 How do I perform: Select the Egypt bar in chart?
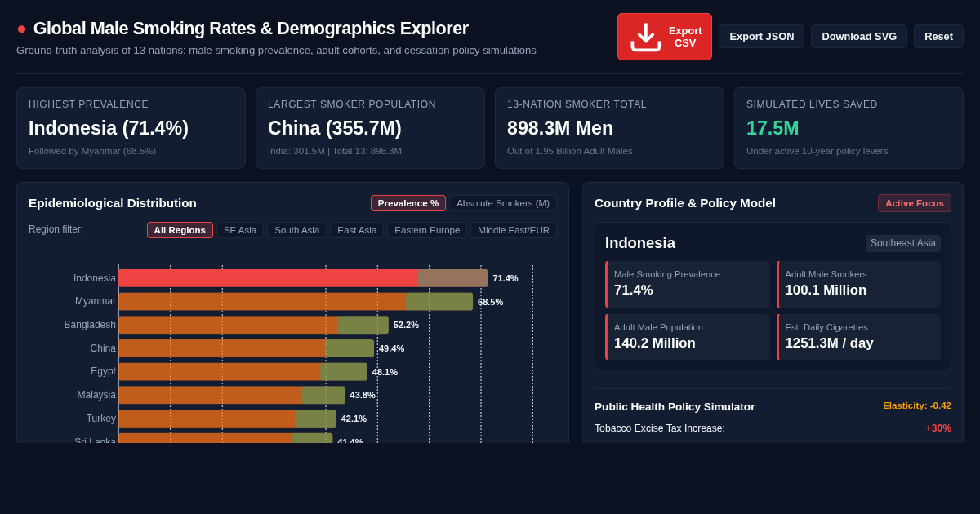click(x=243, y=372)
